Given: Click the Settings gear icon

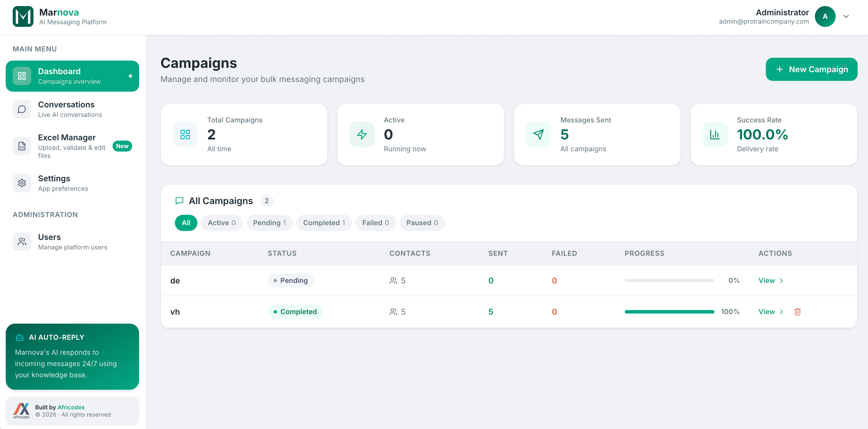Looking at the screenshot, I should [x=22, y=183].
